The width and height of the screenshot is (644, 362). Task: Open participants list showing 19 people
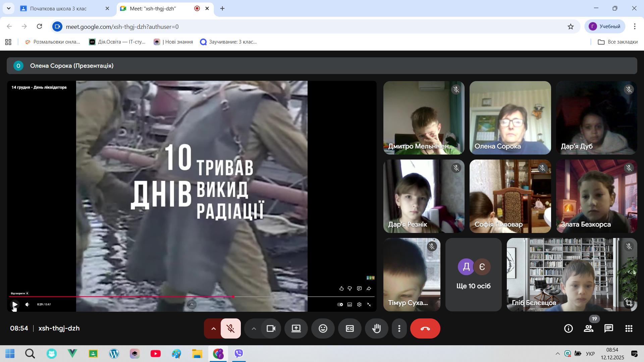point(589,328)
